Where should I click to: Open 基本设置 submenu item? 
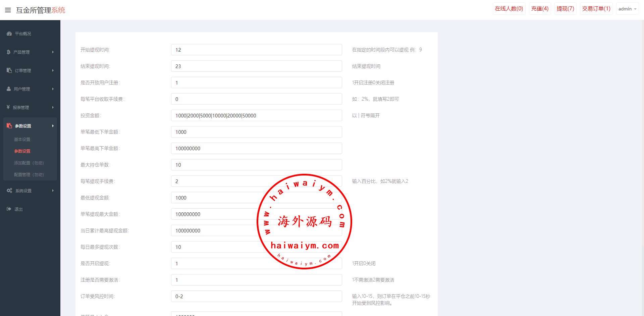(x=22, y=139)
